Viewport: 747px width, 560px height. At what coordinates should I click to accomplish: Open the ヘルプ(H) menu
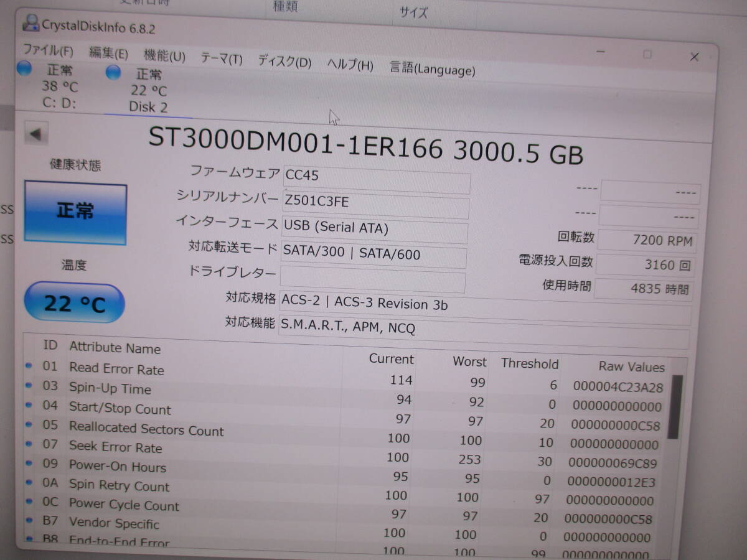point(350,64)
